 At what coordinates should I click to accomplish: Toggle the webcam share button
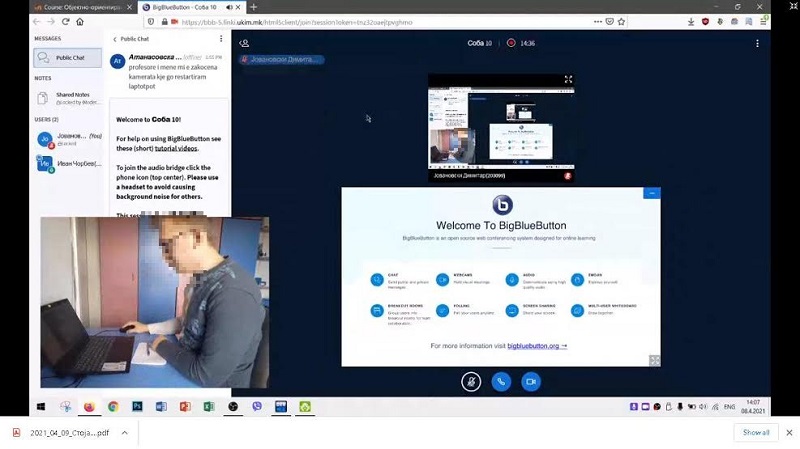pos(531,381)
